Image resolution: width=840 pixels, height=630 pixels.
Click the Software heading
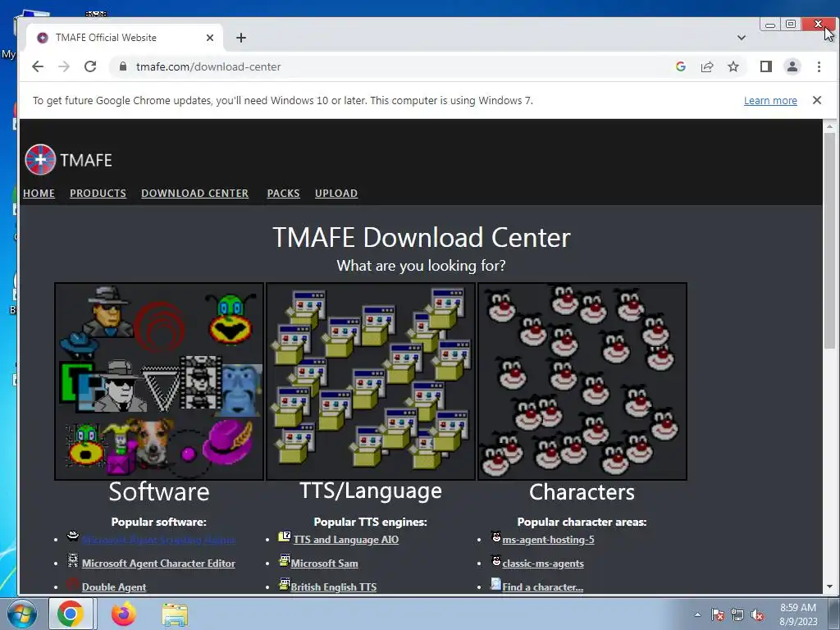(x=159, y=492)
